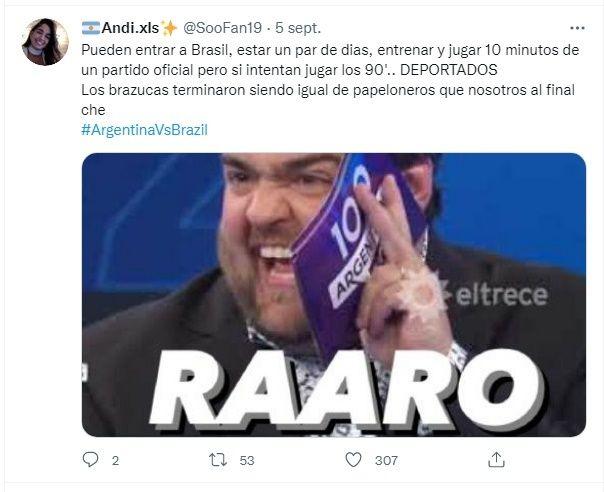
Task: Open the share upload arrow icon
Action: tap(496, 460)
